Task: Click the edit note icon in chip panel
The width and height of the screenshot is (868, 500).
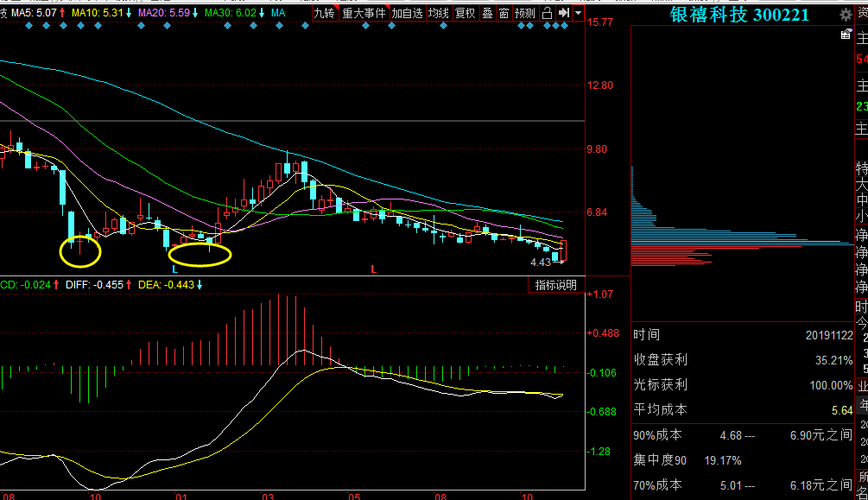Action: coord(846,35)
